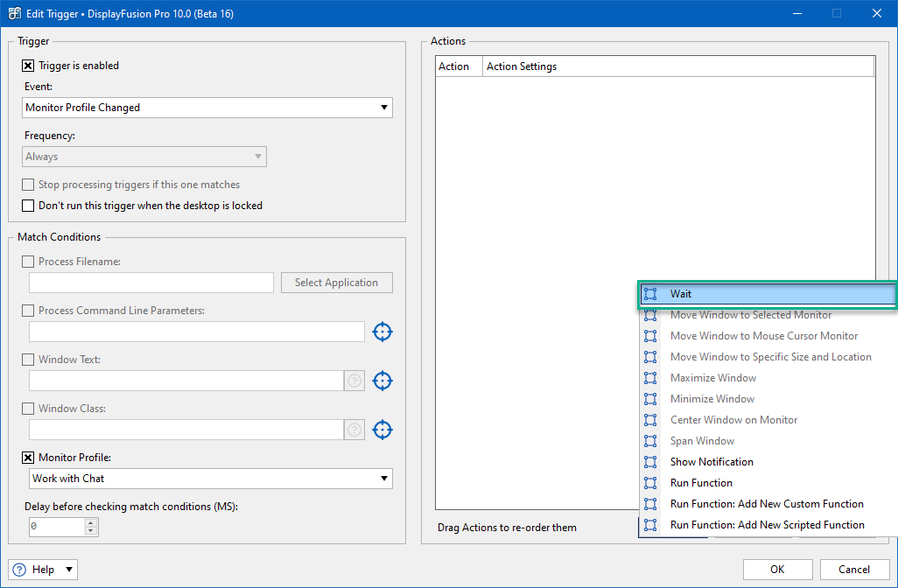Select Run Function menu entry

click(768, 483)
